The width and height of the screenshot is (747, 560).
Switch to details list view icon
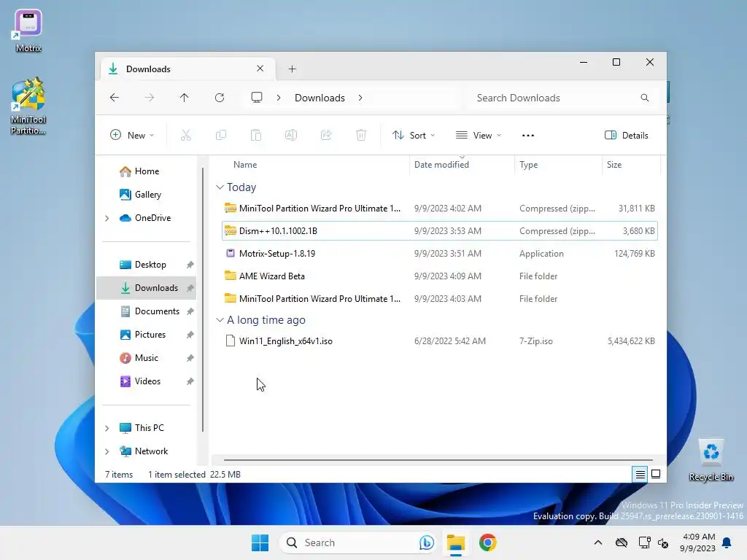(x=640, y=474)
